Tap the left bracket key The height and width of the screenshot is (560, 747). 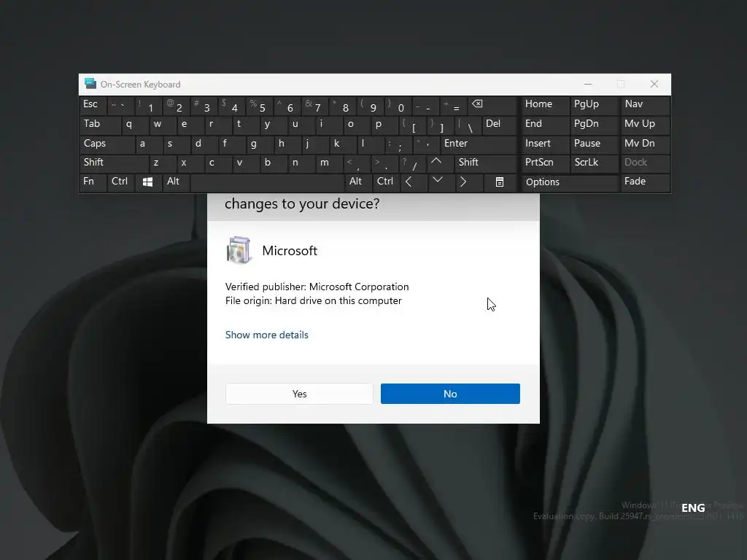tap(412, 124)
